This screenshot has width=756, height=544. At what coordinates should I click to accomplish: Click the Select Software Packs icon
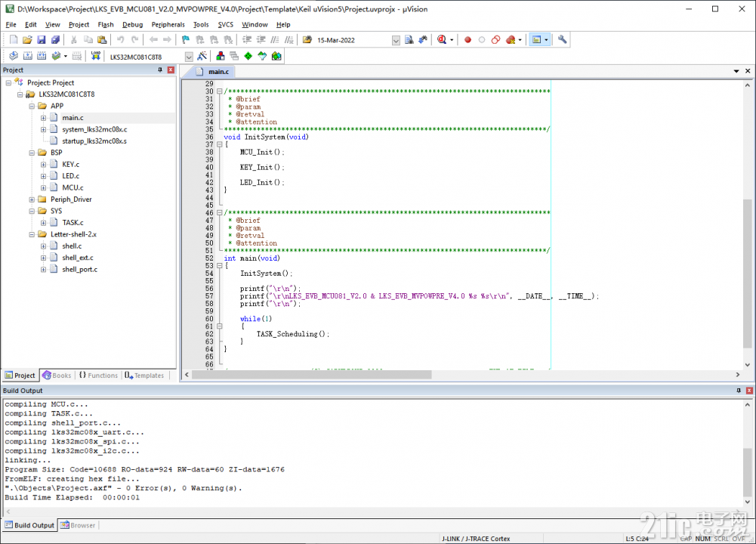point(262,57)
